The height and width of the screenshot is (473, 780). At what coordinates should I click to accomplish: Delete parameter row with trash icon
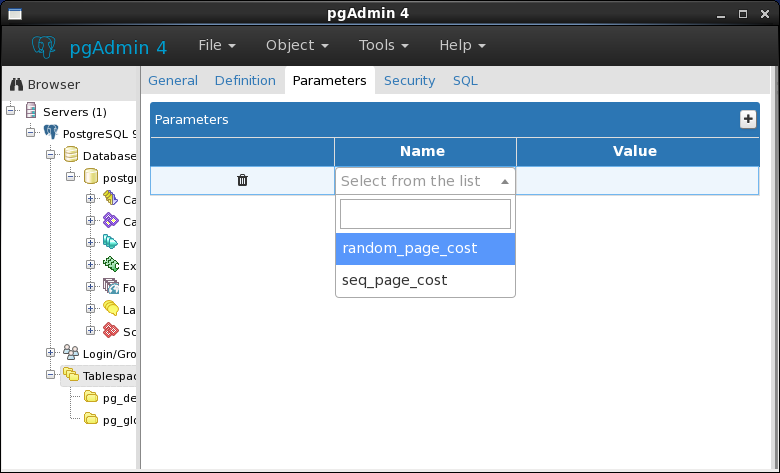point(242,180)
